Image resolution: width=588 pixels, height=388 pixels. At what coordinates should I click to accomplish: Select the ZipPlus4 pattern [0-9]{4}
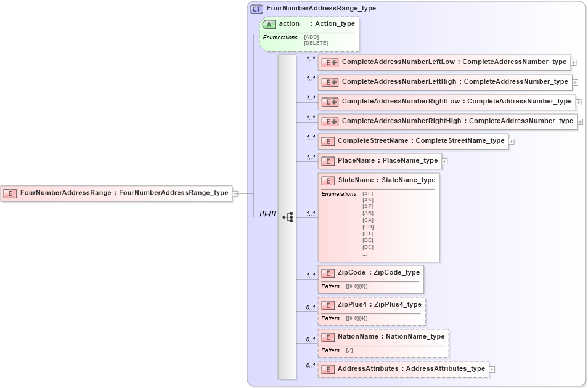pyautogui.click(x=356, y=318)
